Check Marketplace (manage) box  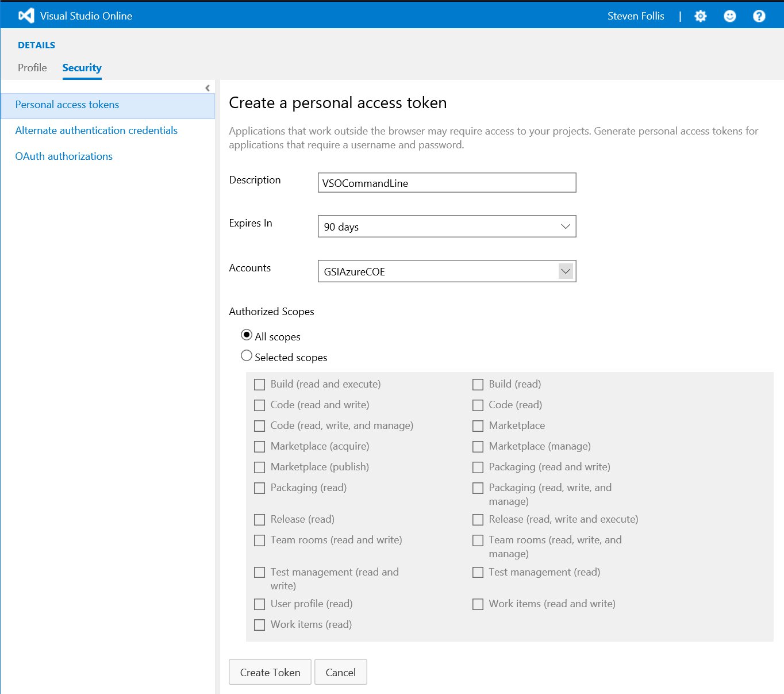478,447
